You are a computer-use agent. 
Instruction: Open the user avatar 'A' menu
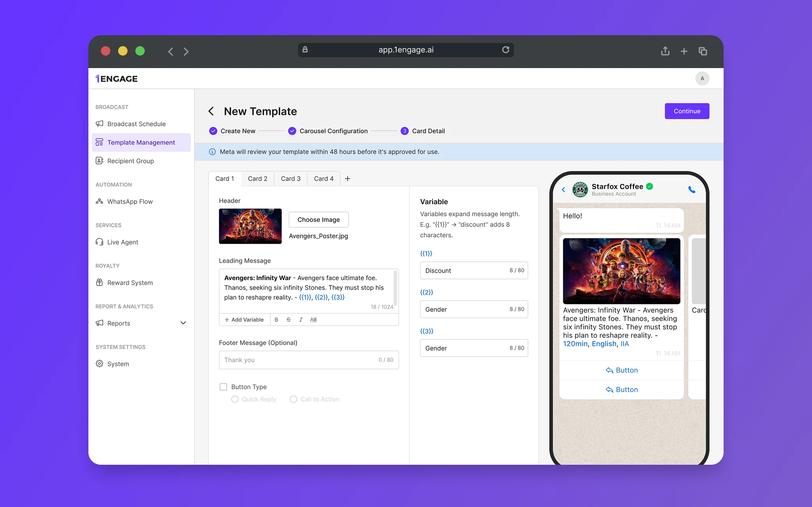702,79
